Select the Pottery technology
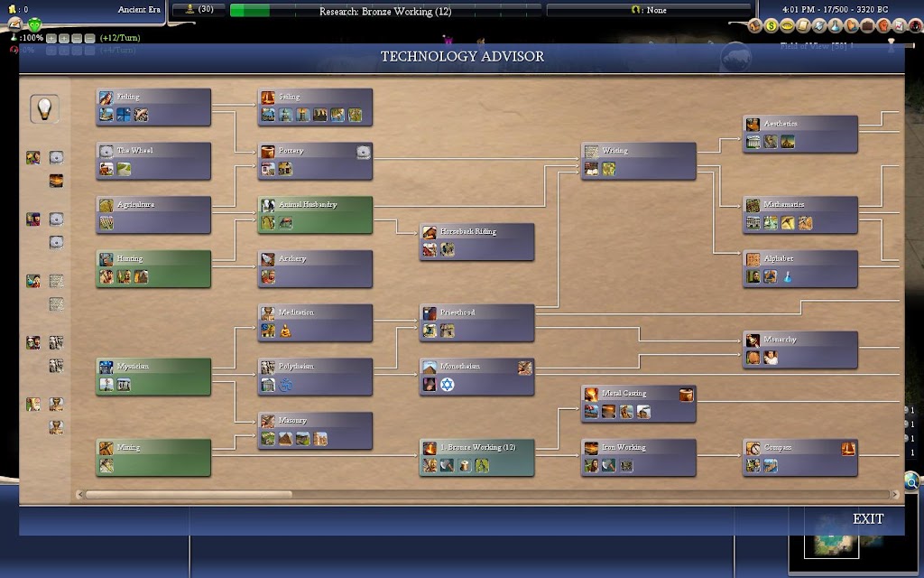 [x=315, y=161]
